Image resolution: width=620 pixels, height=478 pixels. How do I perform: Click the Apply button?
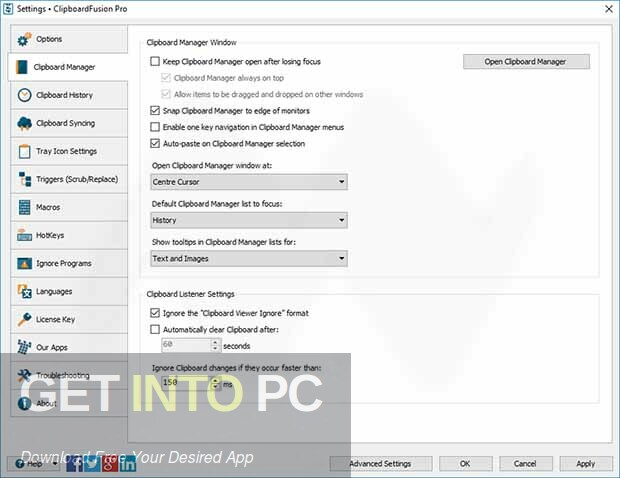[x=586, y=463]
